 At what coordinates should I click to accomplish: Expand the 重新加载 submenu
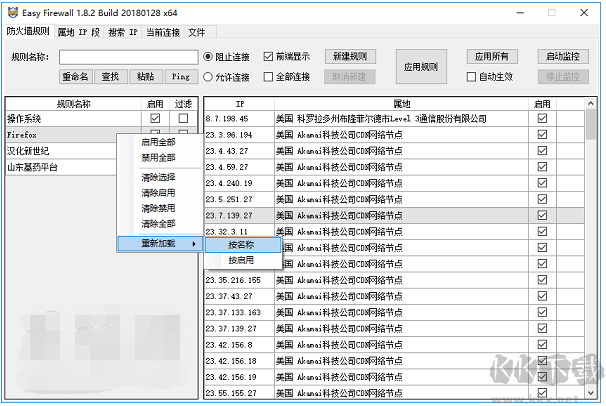(160, 244)
